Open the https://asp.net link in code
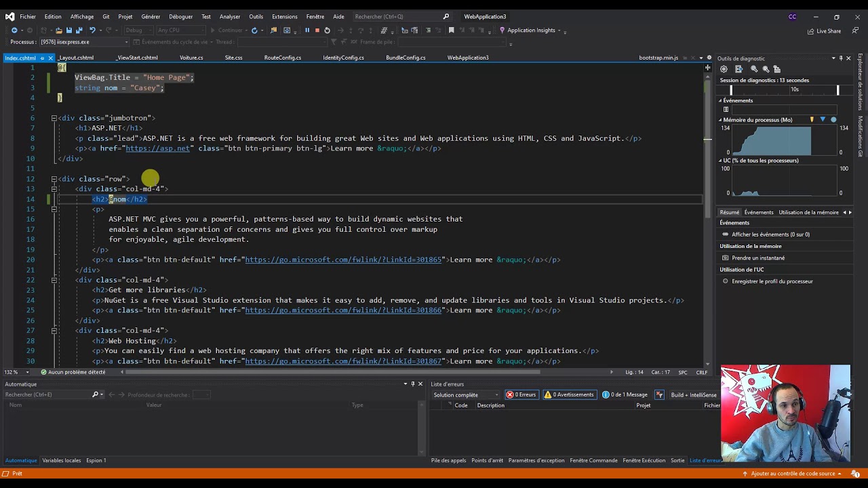 point(158,148)
